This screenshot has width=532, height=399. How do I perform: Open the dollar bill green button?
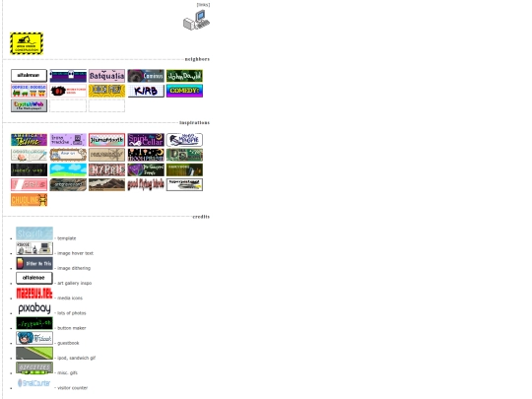click(184, 155)
